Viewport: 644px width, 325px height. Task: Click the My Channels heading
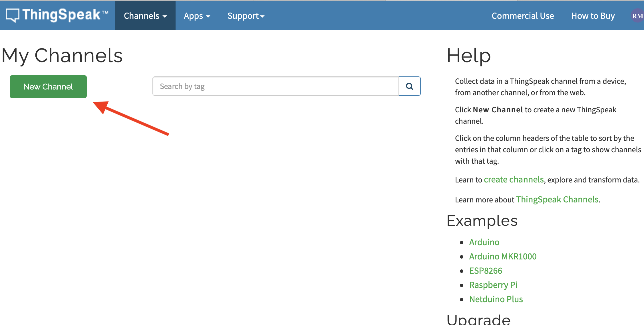pos(62,55)
